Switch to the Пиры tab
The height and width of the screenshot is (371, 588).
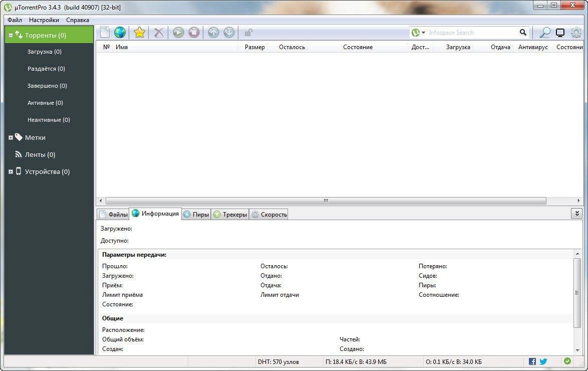pyautogui.click(x=196, y=214)
